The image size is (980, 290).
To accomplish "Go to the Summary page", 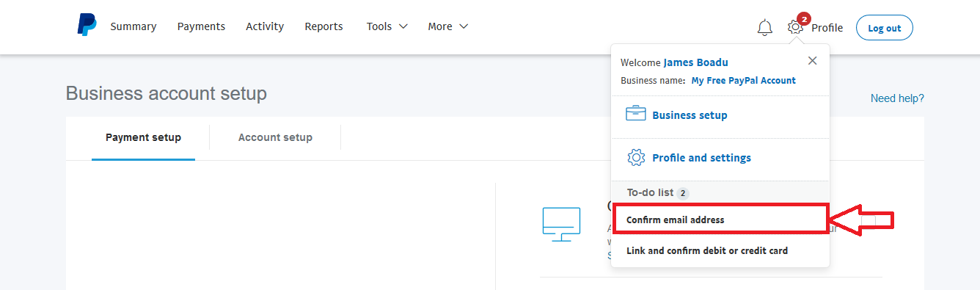I will coord(134,26).
